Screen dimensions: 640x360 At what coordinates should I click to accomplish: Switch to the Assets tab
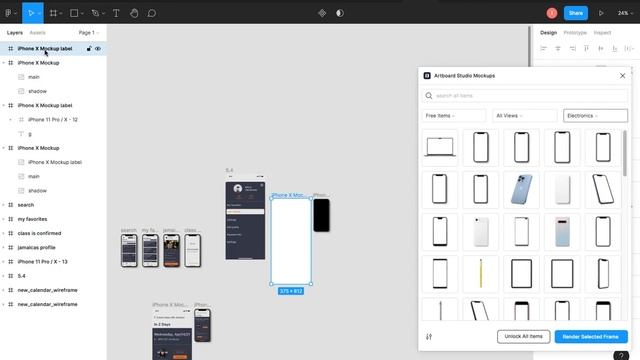[38, 33]
